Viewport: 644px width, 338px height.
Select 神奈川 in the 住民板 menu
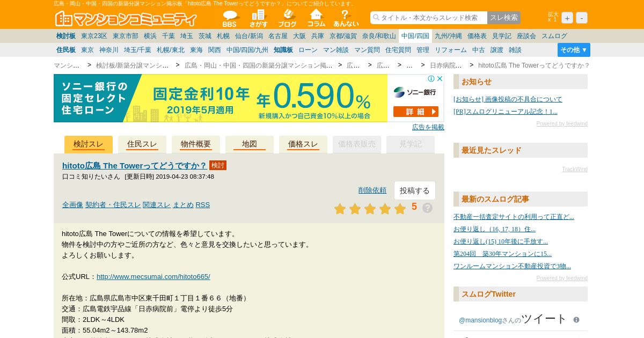pyautogui.click(x=109, y=50)
